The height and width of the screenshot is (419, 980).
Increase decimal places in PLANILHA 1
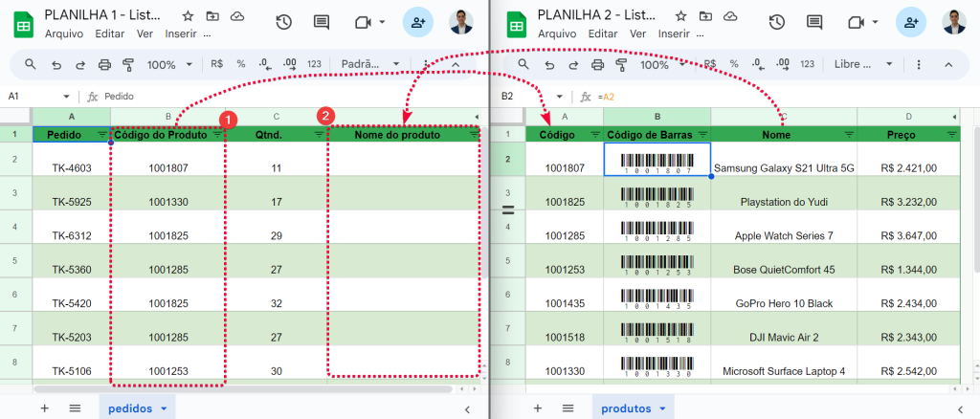pyautogui.click(x=289, y=64)
